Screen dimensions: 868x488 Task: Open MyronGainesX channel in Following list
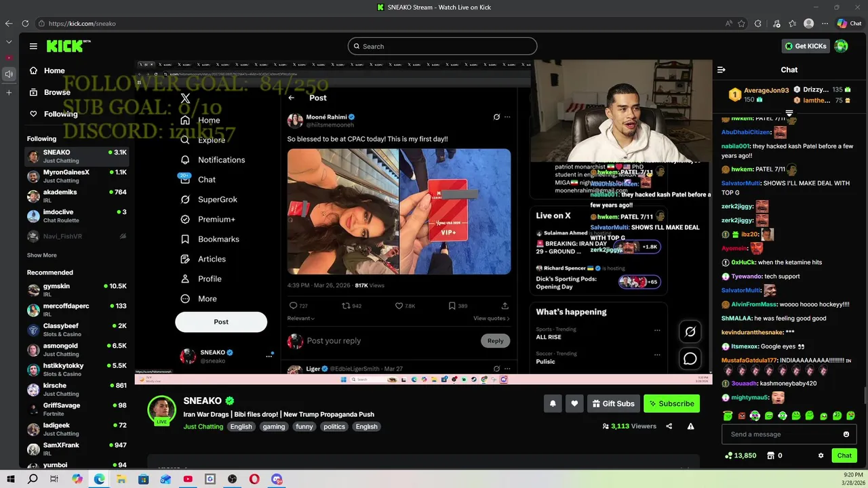(x=77, y=176)
